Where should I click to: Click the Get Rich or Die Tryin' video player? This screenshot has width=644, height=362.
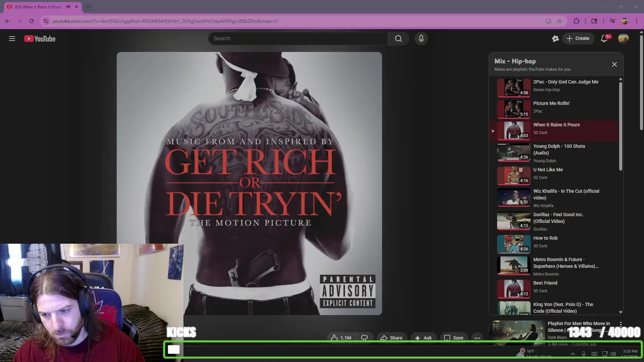tap(250, 184)
